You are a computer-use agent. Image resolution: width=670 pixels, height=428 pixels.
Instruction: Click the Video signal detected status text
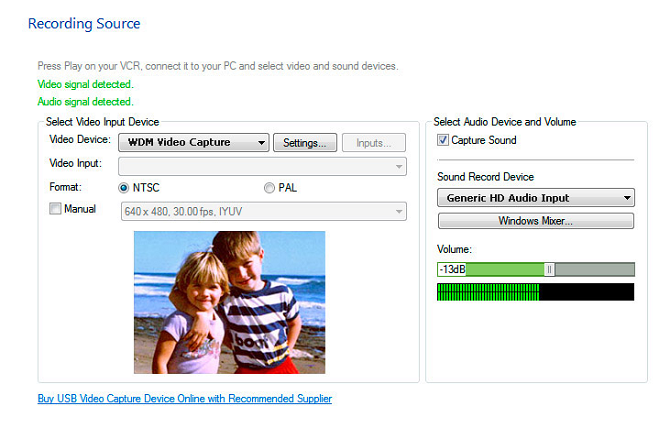pyautogui.click(x=85, y=84)
